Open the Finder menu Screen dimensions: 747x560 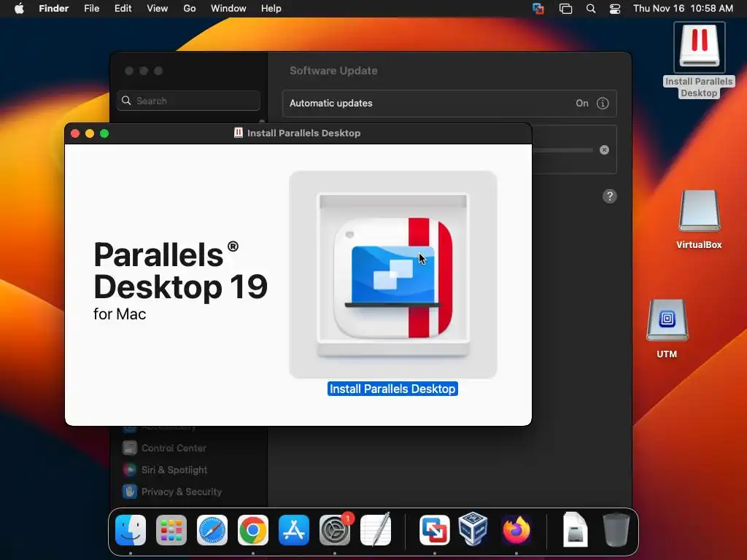tap(53, 9)
